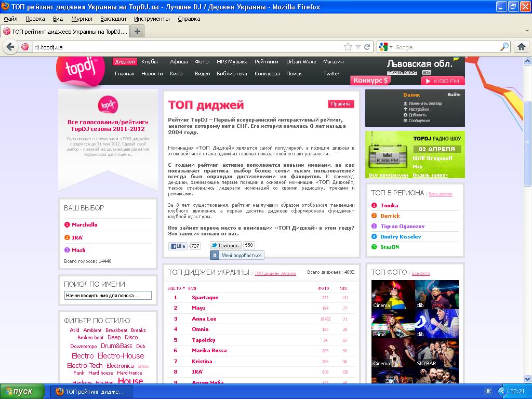Open Tonika in ТОП 5 РЕГИОНА
This screenshot has width=532, height=399.
tap(389, 205)
